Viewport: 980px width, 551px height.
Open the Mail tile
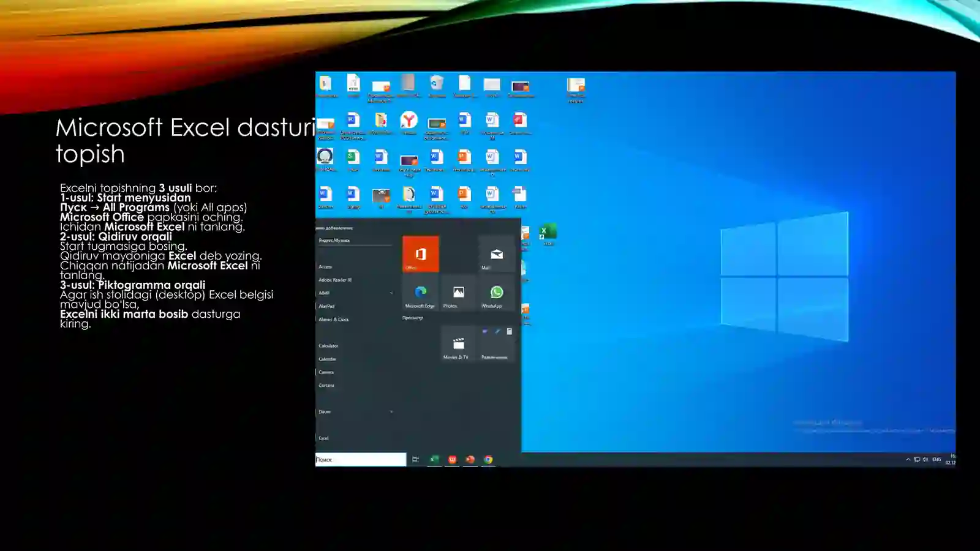pos(496,254)
